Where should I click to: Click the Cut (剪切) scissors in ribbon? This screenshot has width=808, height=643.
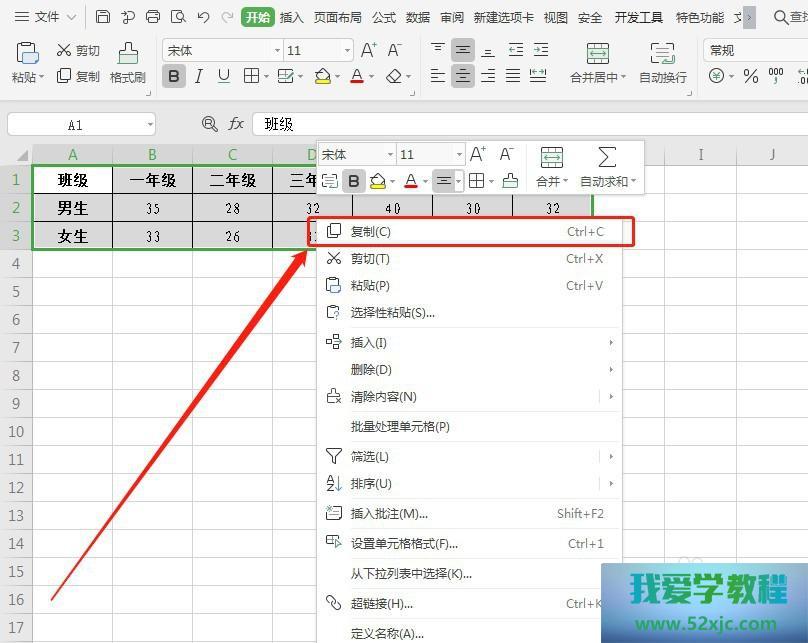(78, 50)
